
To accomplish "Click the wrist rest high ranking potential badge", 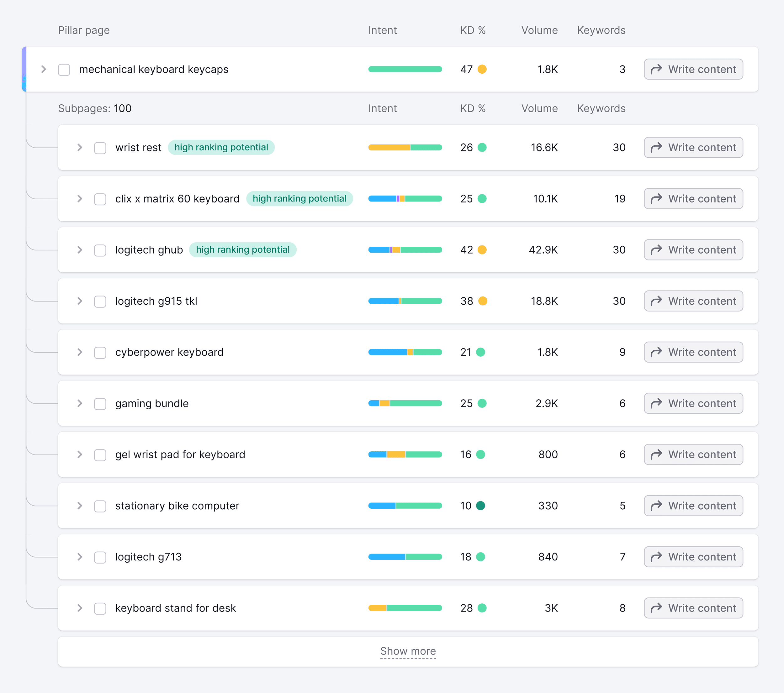I will pos(221,148).
